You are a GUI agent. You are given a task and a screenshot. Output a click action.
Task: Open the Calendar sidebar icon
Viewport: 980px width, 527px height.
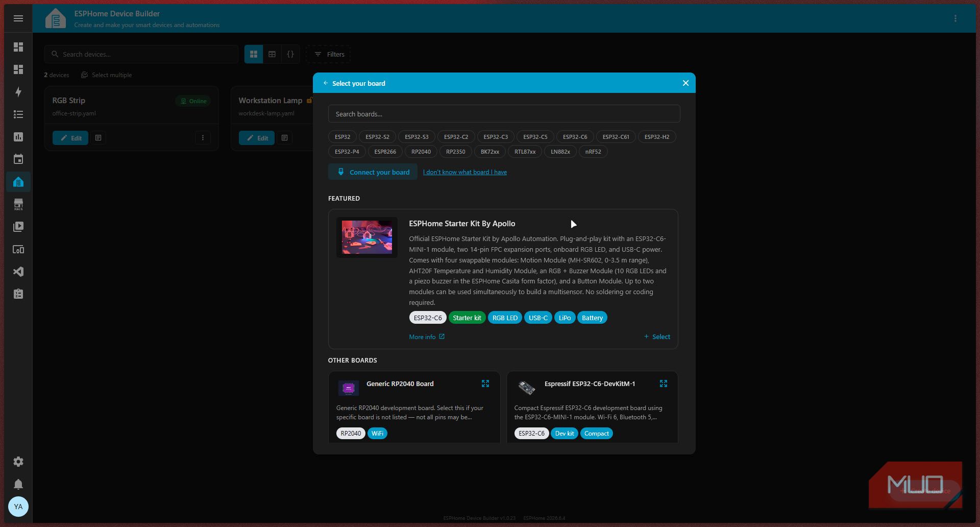(x=18, y=159)
